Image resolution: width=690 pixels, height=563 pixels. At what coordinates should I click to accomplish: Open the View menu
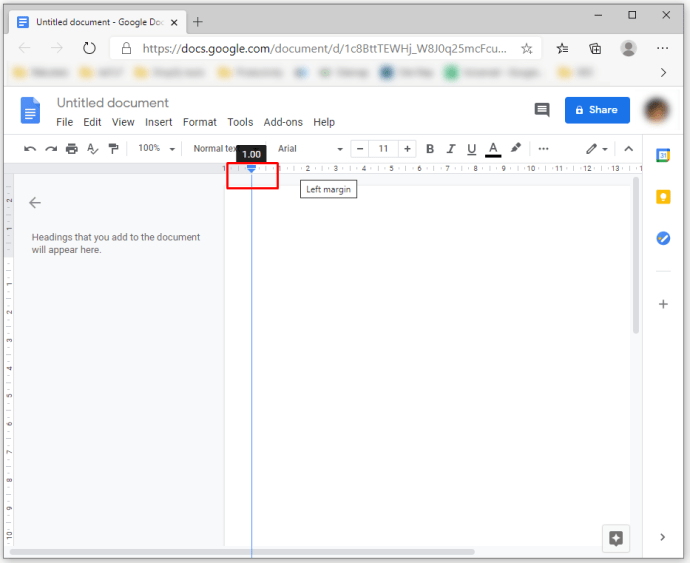click(123, 122)
